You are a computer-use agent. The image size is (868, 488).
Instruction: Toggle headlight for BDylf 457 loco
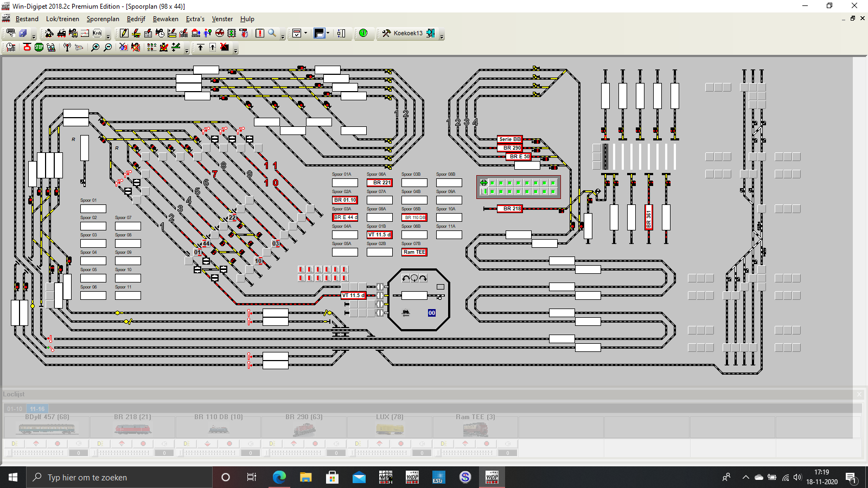pos(15,444)
